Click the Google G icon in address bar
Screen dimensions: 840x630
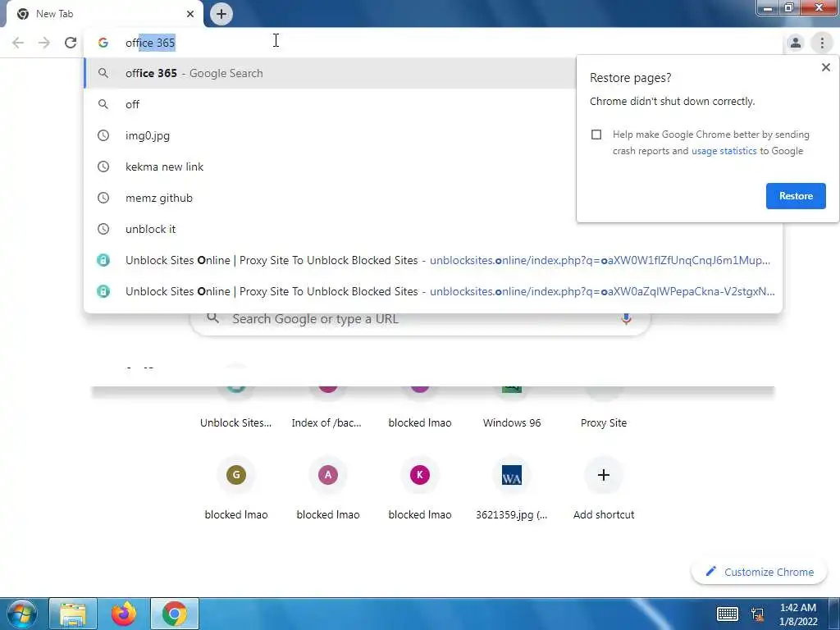coord(103,43)
